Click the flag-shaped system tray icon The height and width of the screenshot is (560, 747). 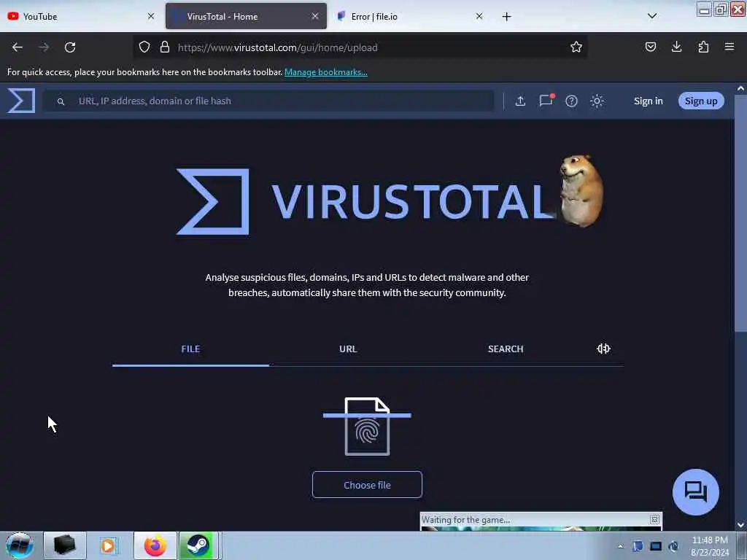click(638, 546)
